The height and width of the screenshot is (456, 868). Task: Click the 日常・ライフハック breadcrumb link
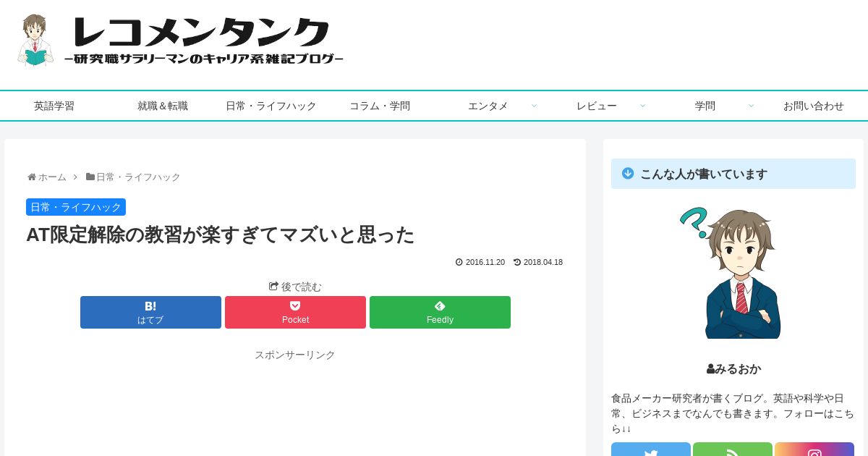point(138,177)
